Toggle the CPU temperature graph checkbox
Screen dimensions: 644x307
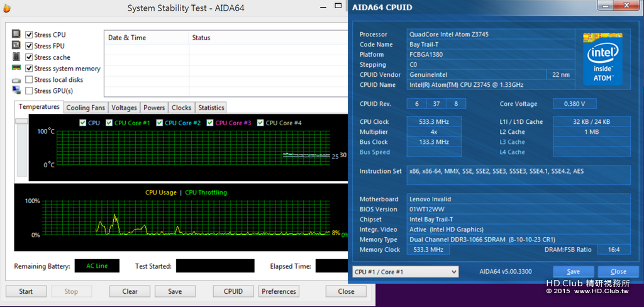pos(82,123)
